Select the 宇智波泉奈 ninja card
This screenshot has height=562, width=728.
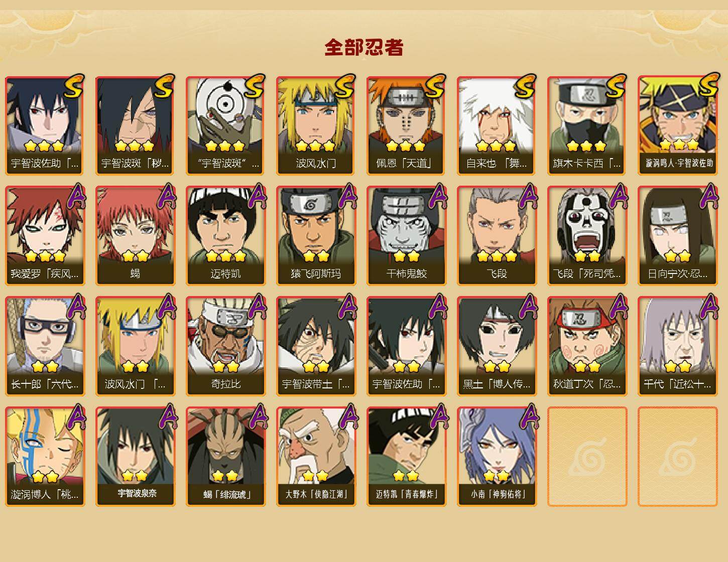tap(135, 457)
